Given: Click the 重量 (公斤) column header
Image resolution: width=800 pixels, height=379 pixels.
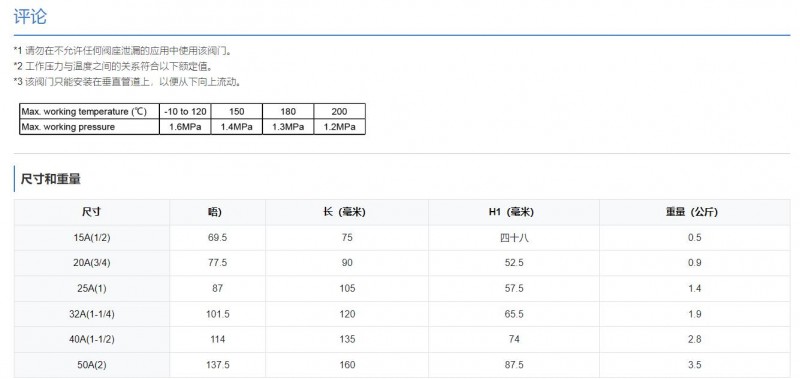Looking at the screenshot, I should [694, 212].
